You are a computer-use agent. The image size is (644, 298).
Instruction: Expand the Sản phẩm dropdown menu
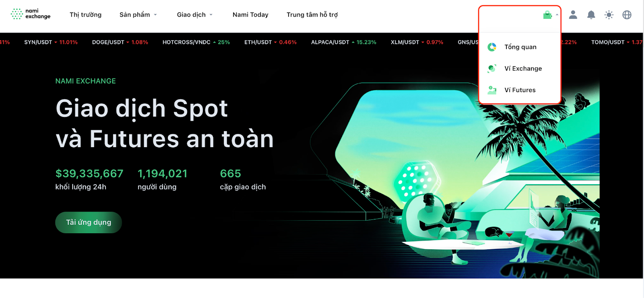point(138,14)
